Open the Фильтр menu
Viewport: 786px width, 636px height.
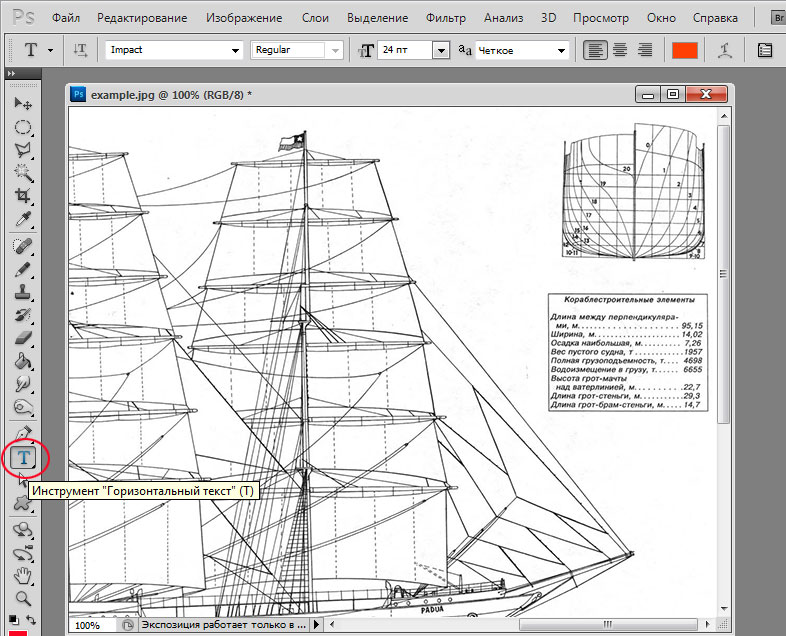click(x=445, y=18)
